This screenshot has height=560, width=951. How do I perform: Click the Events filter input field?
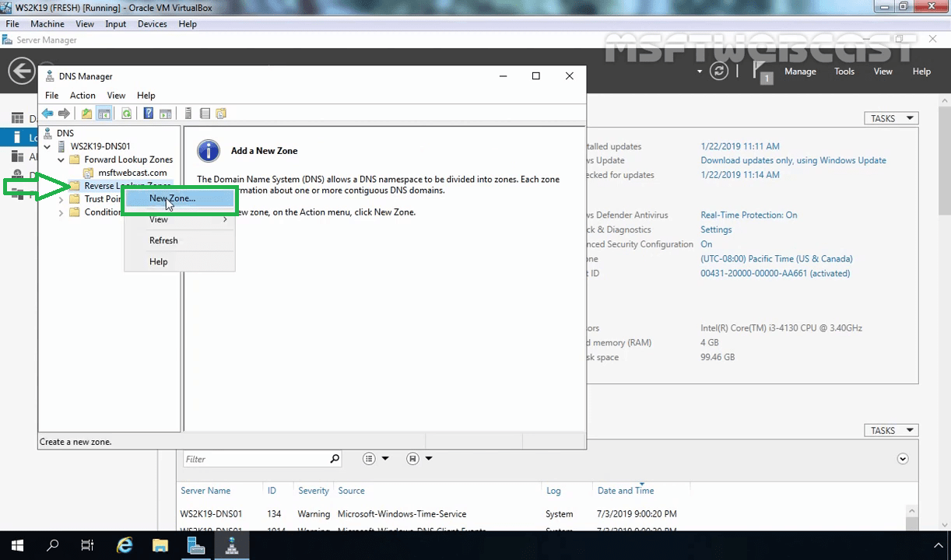tap(255, 459)
